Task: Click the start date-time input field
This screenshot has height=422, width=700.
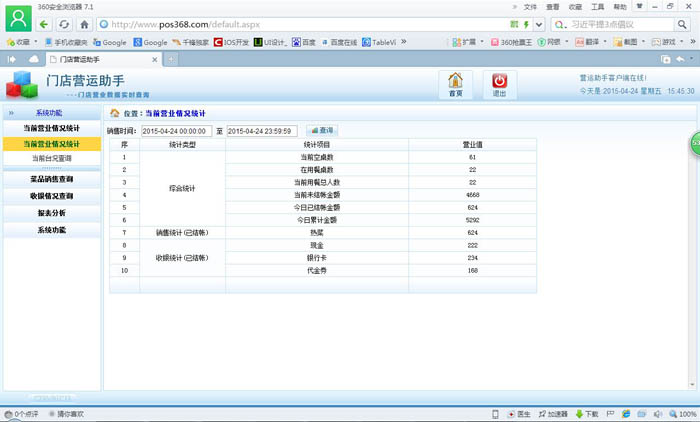Action: 176,131
